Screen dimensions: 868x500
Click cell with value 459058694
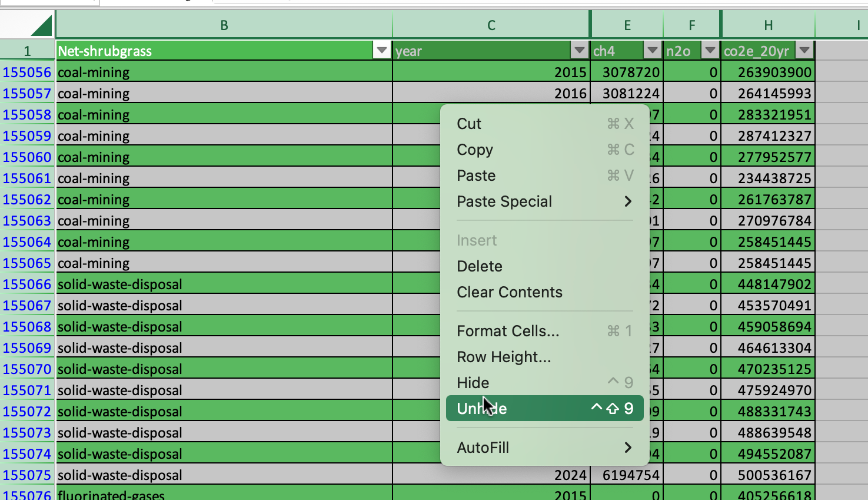coord(768,327)
